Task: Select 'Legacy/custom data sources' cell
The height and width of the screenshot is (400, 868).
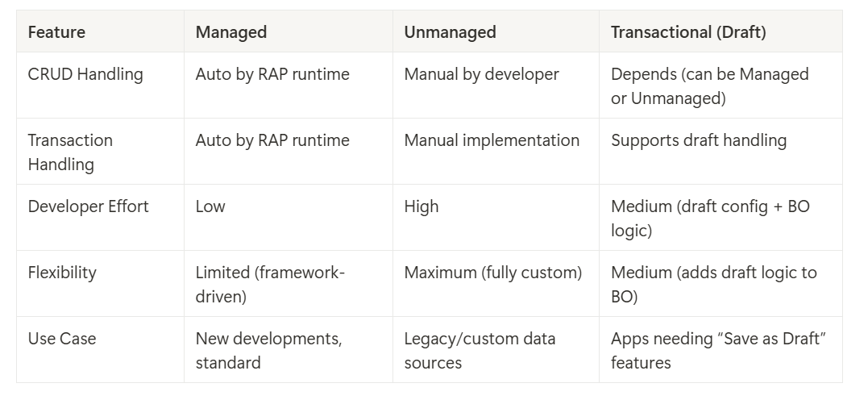Action: [x=496, y=349]
